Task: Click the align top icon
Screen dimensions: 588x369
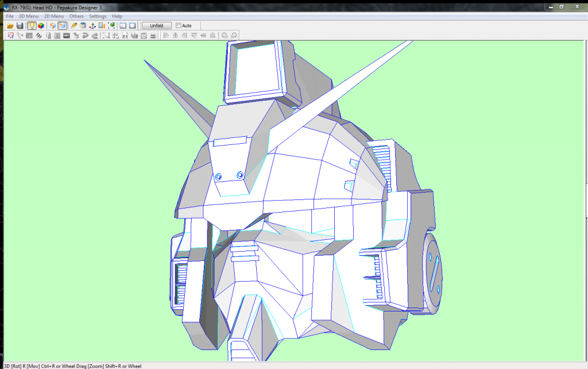Action: coord(194,36)
